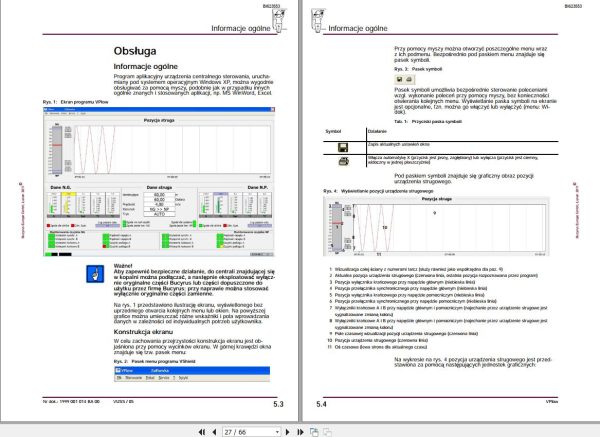Open the page number dropdown arrow
Image resolution: width=600 pixels, height=437 pixels.
[x=277, y=432]
